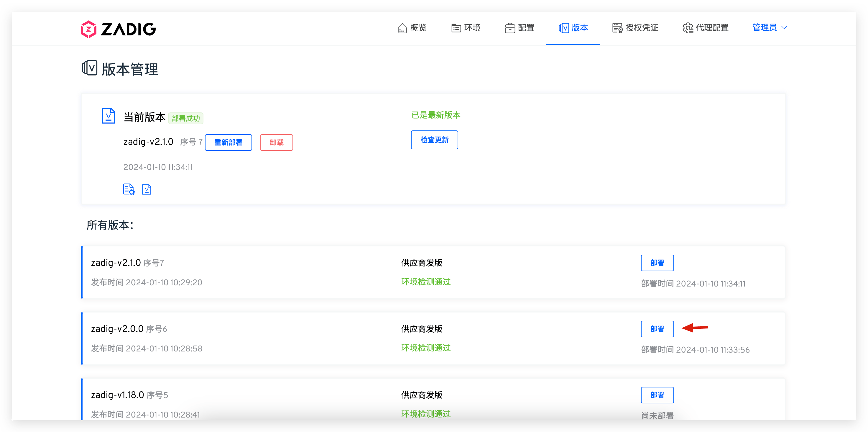Click the chevron arrow next to 管理员

pos(785,28)
